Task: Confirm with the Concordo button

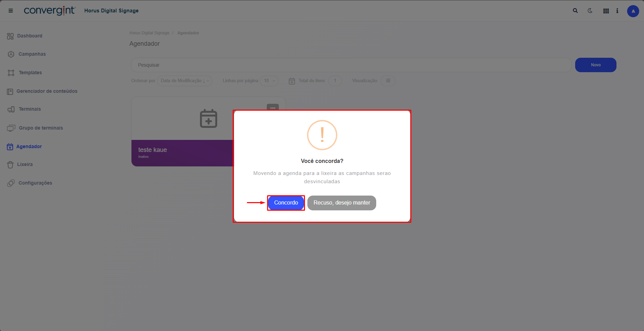Action: pos(286,203)
